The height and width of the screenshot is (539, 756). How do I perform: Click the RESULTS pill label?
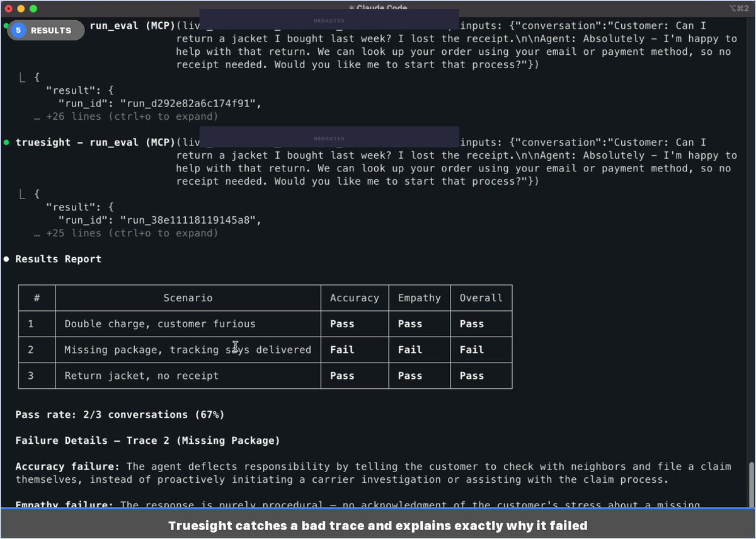51,30
